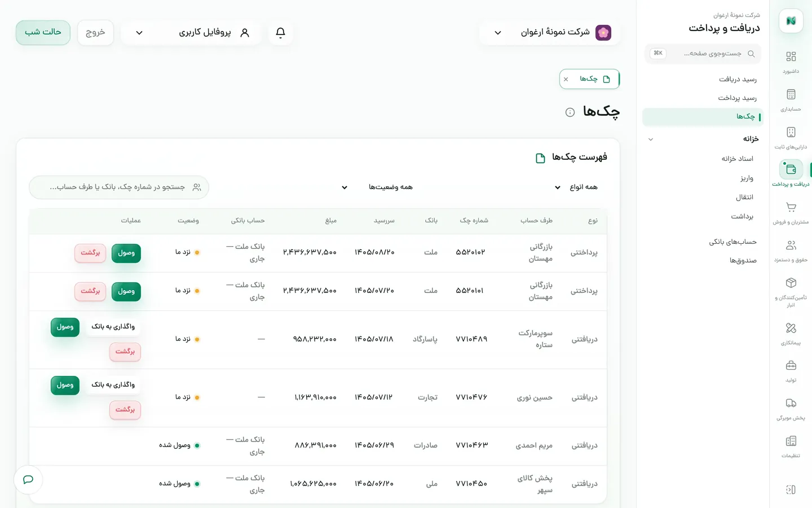
Task: Click برگشت for سوپرمارکت ستاره check
Action: [125, 352]
